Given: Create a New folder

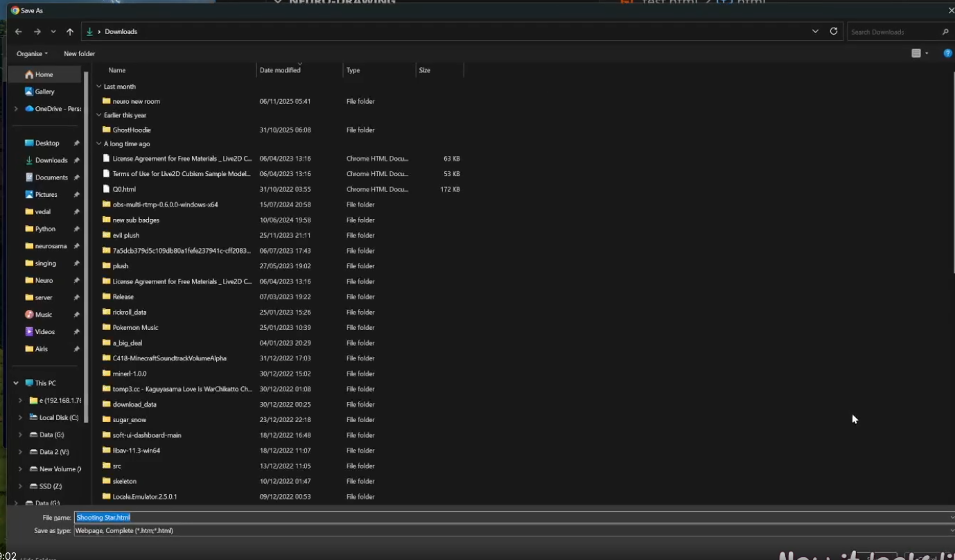Looking at the screenshot, I should [80, 53].
